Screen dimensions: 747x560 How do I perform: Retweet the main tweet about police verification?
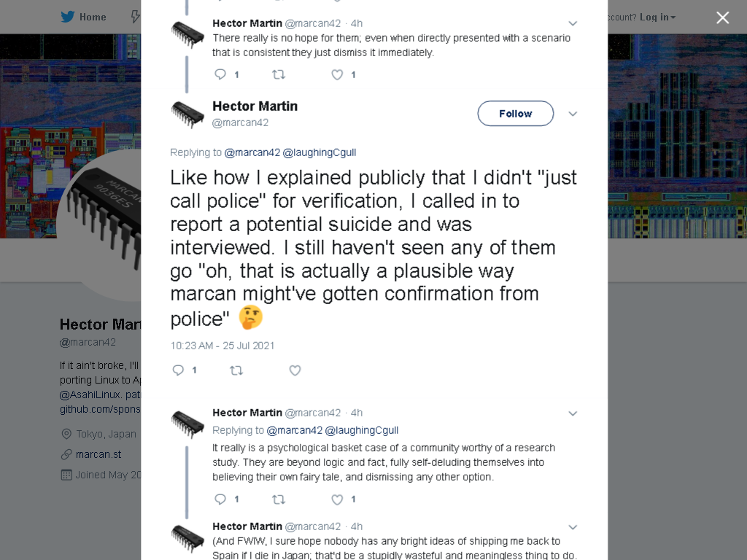pyautogui.click(x=236, y=370)
